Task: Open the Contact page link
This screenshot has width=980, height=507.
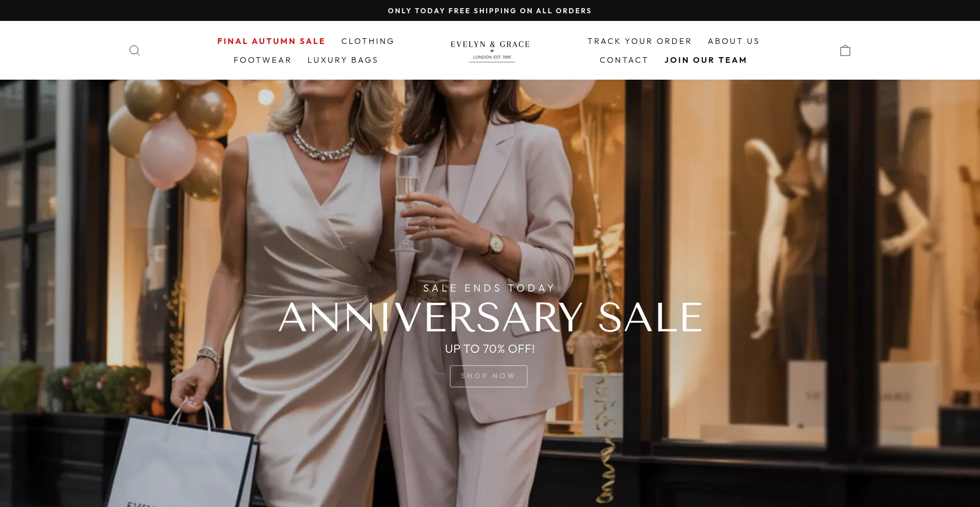Action: coord(624,60)
